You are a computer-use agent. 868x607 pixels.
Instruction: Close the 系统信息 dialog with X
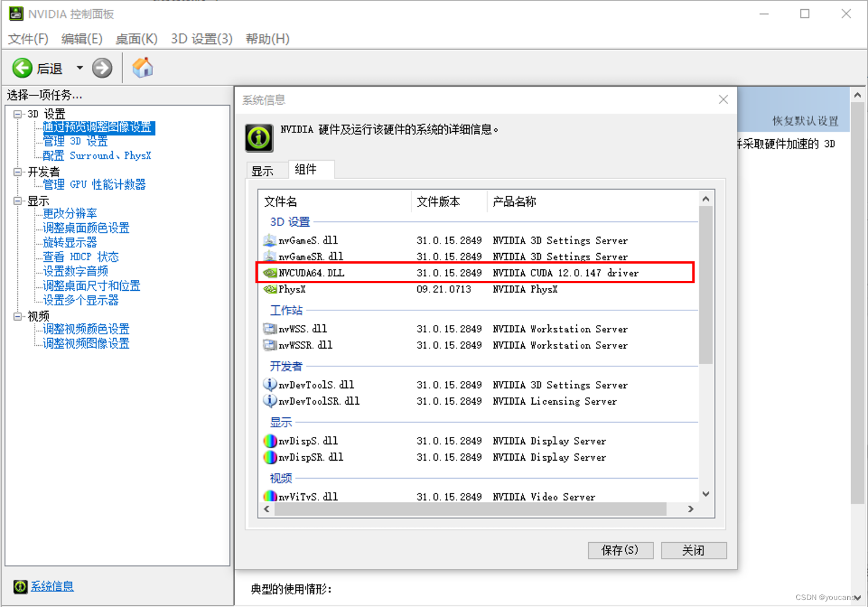pyautogui.click(x=724, y=99)
